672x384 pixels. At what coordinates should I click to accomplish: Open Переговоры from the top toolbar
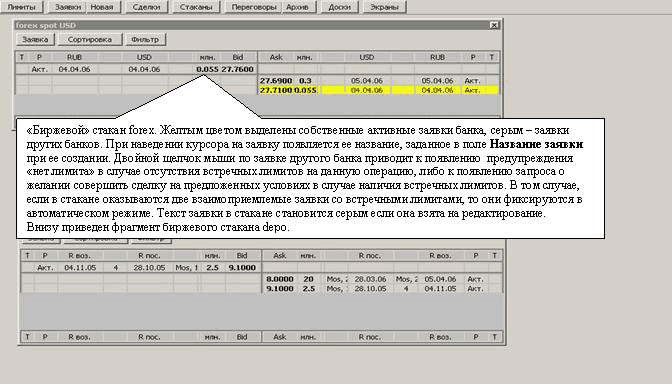(254, 7)
